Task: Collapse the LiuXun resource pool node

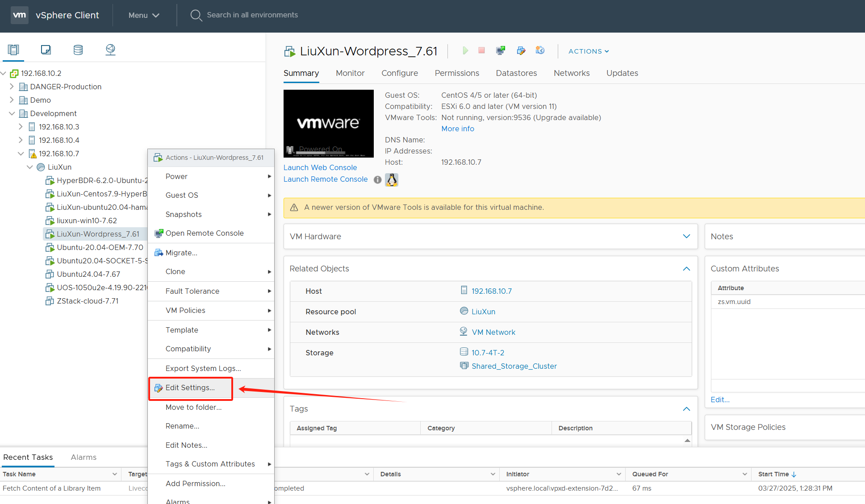Action: 29,167
